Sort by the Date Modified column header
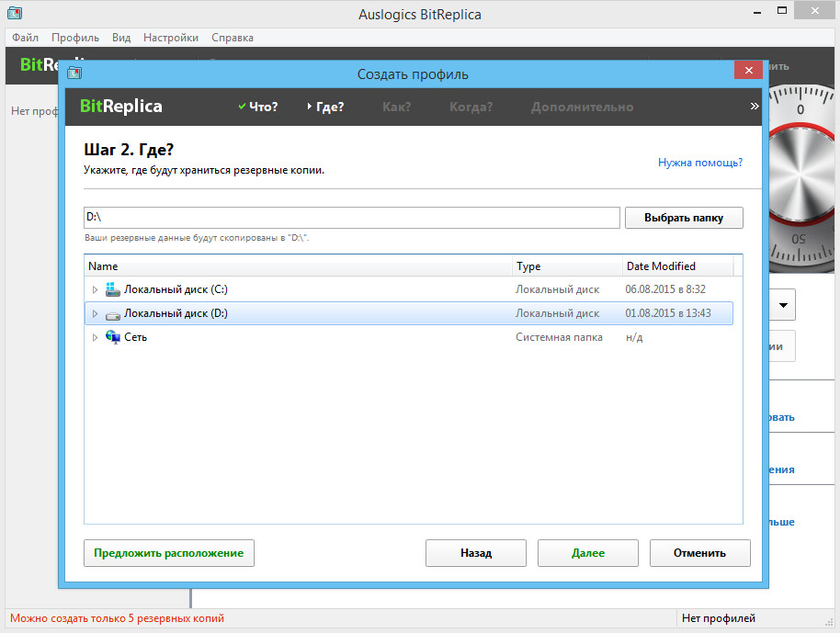Screen dimensions: 840x633 coord(677,266)
